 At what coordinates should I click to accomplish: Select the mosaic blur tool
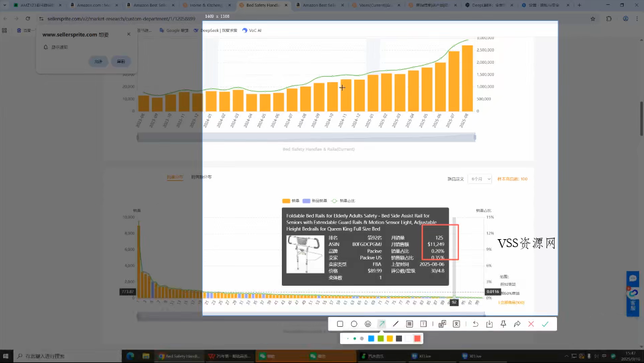tap(409, 324)
